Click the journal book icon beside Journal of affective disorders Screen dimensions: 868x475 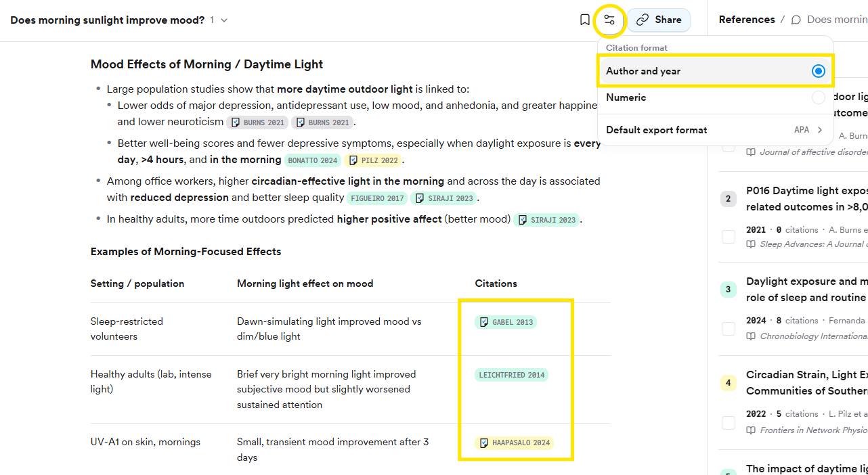pos(751,152)
